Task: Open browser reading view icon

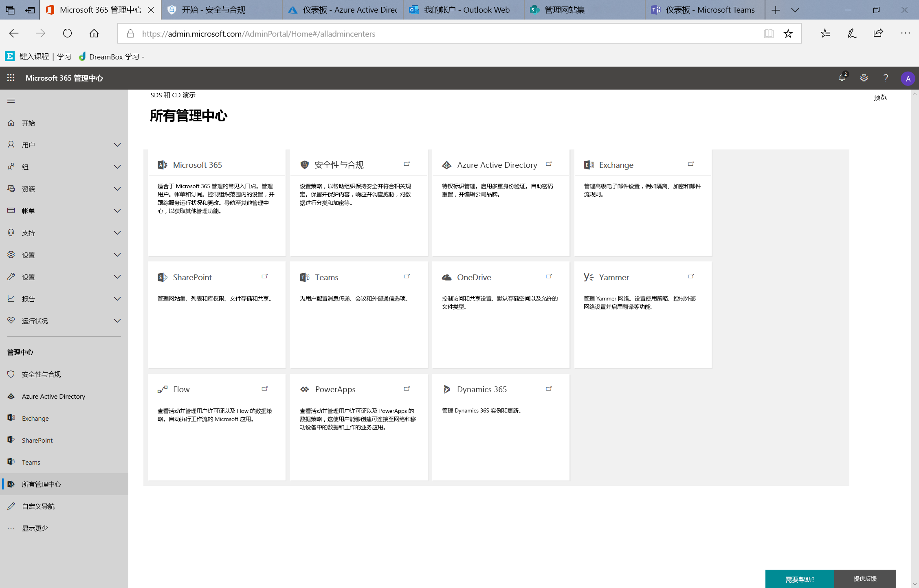Action: (x=769, y=33)
